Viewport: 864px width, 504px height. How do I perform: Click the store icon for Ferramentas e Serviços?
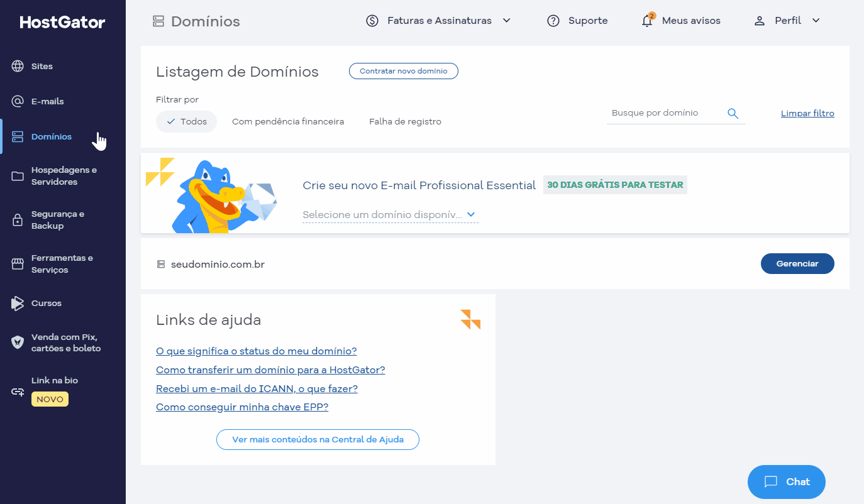pyautogui.click(x=18, y=264)
